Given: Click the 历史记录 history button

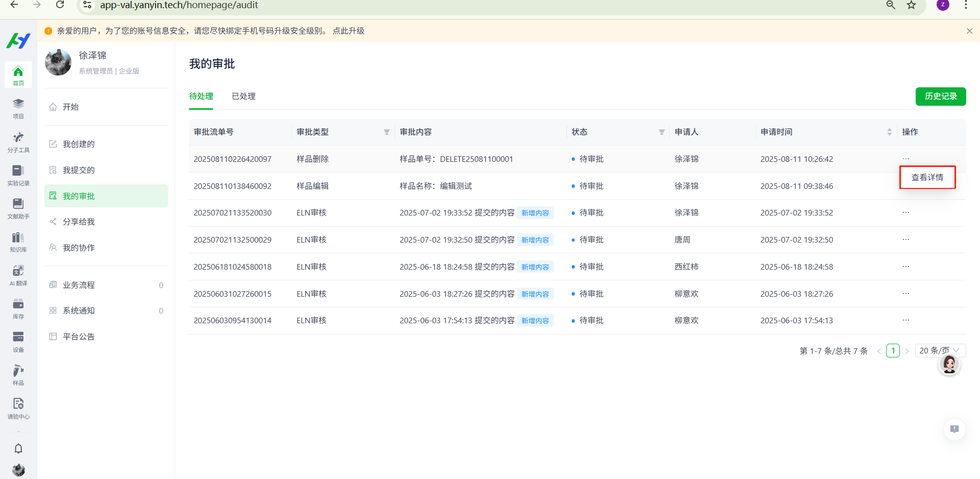Looking at the screenshot, I should [x=941, y=97].
